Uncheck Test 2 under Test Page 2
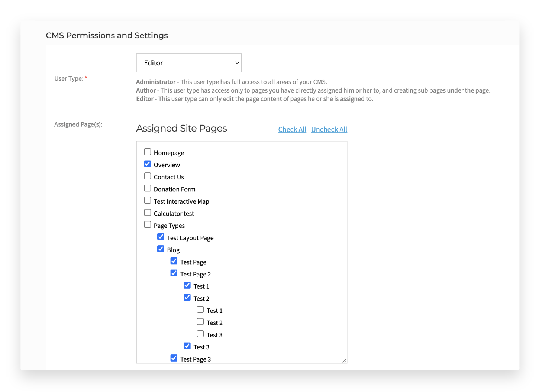 187,297
